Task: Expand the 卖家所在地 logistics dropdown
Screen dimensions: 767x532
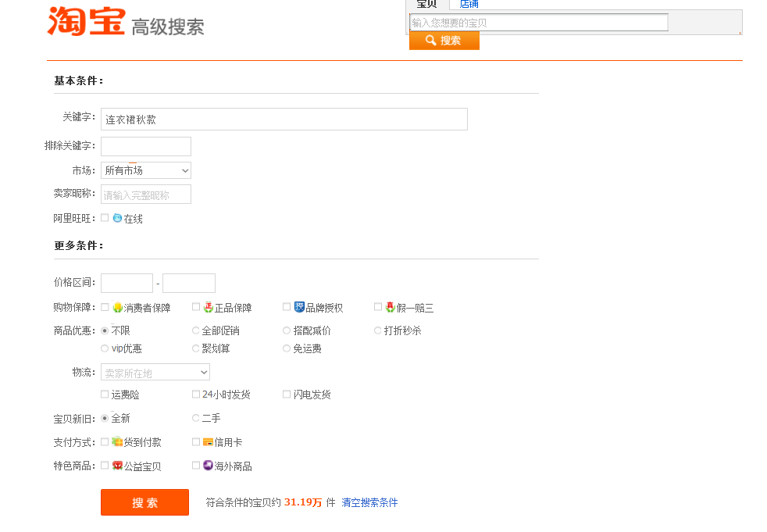Action: point(155,372)
